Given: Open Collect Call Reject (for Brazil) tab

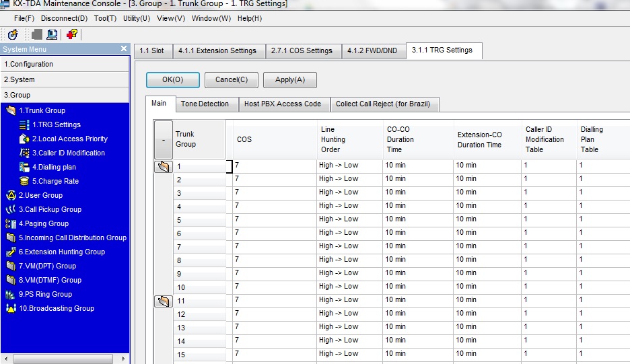Looking at the screenshot, I should (x=384, y=104).
